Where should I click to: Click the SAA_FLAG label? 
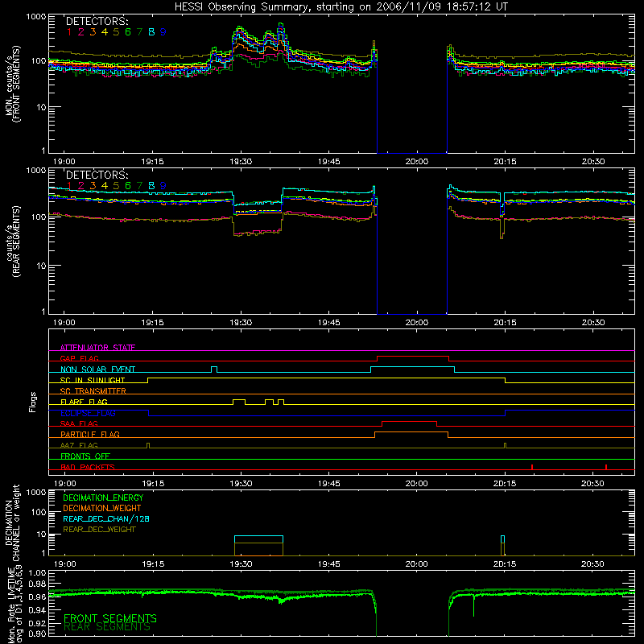[x=79, y=423]
